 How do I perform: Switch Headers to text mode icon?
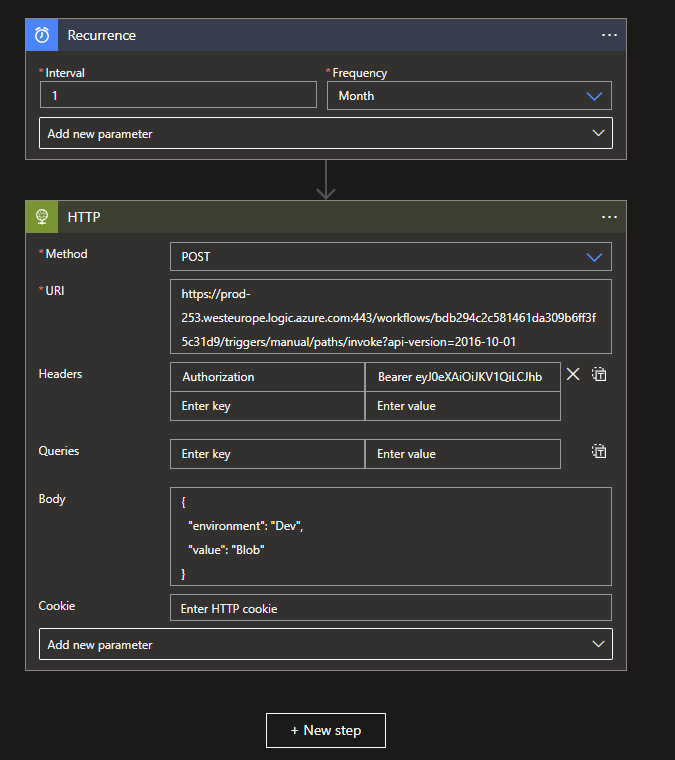coord(599,374)
